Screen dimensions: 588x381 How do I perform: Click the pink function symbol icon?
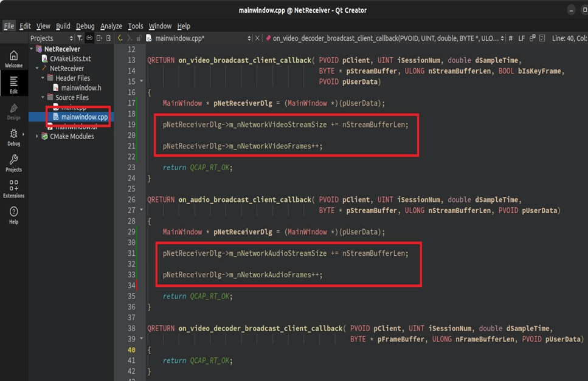pyautogui.click(x=268, y=38)
